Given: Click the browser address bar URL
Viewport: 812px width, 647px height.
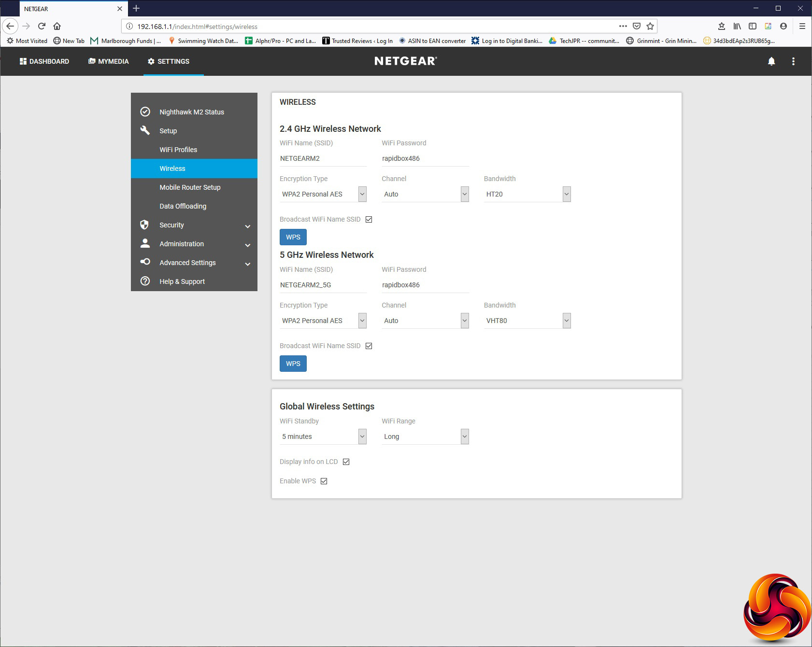Looking at the screenshot, I should [x=197, y=27].
